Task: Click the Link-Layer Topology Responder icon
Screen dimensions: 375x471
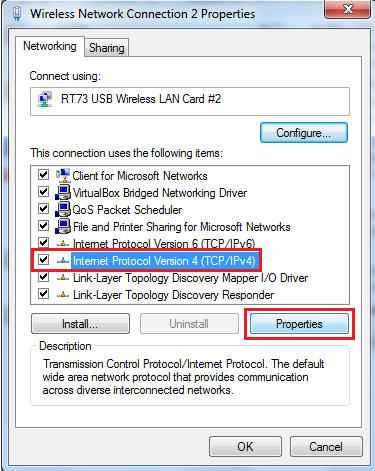Action: [x=63, y=295]
